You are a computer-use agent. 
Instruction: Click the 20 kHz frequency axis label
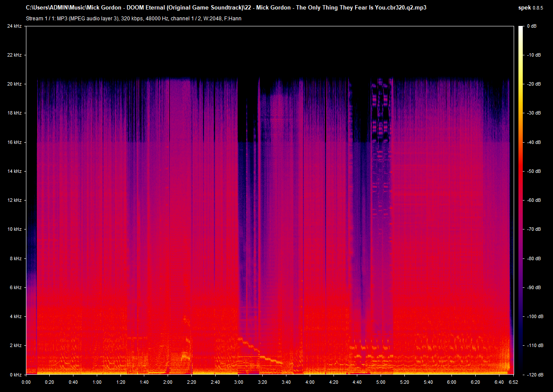[x=14, y=84]
